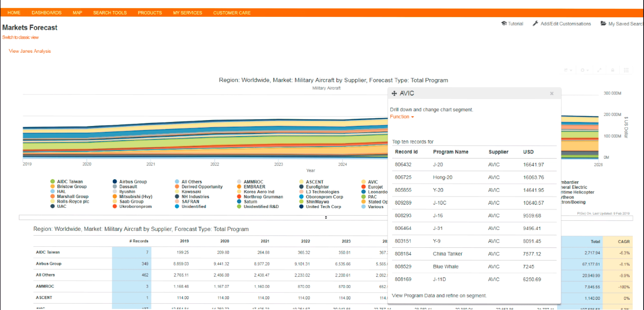Viewport: 644px width, 310px height.
Task: Toggle Saab Group series in legend
Action: pos(128,201)
